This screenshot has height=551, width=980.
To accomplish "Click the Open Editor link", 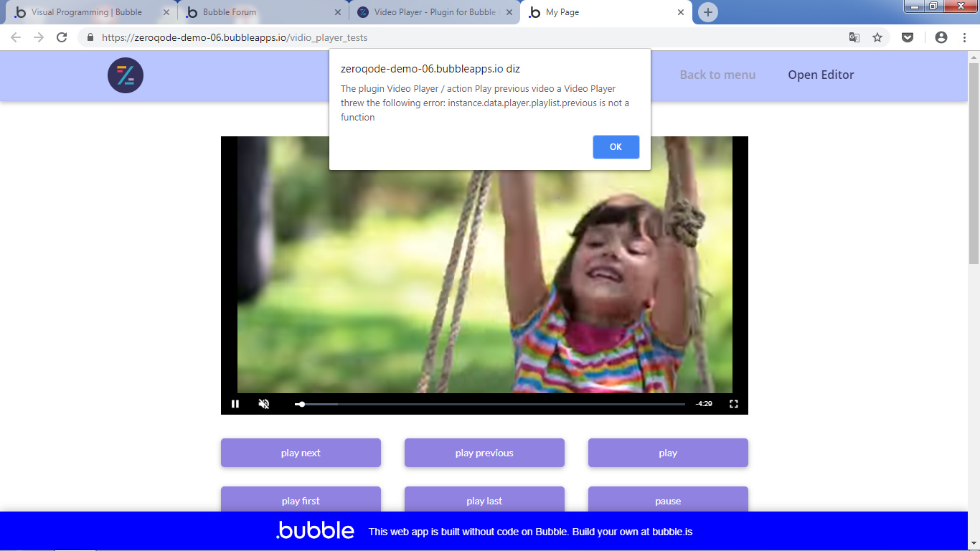I will click(x=820, y=75).
